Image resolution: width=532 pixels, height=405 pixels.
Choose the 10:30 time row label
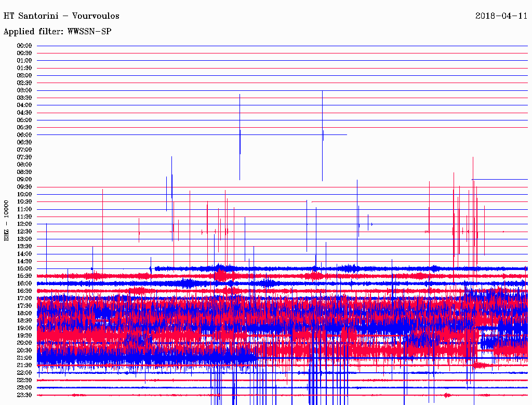pos(24,201)
